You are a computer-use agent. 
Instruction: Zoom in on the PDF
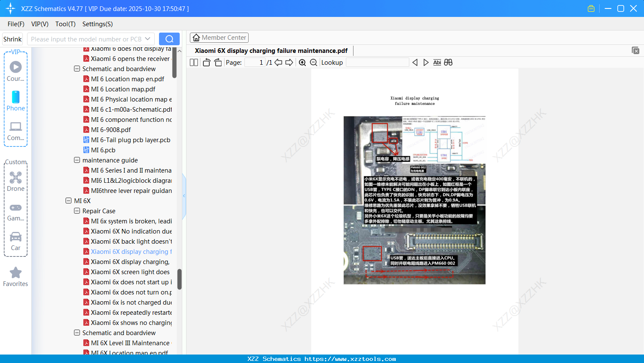point(302,63)
